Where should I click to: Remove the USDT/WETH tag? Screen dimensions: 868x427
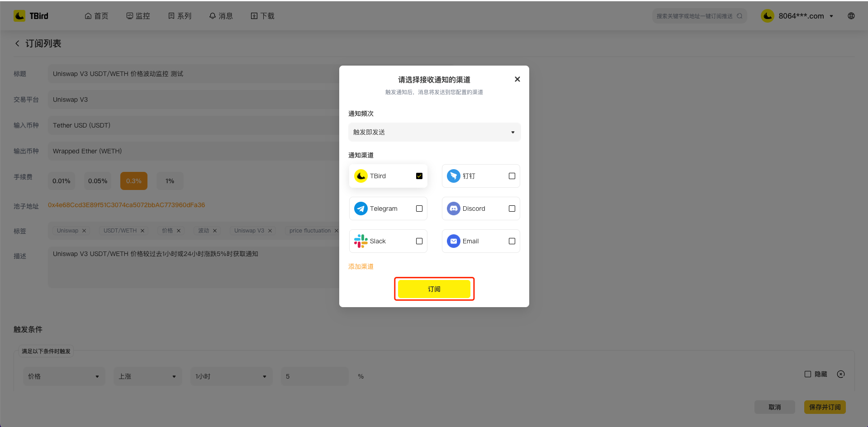coord(142,231)
